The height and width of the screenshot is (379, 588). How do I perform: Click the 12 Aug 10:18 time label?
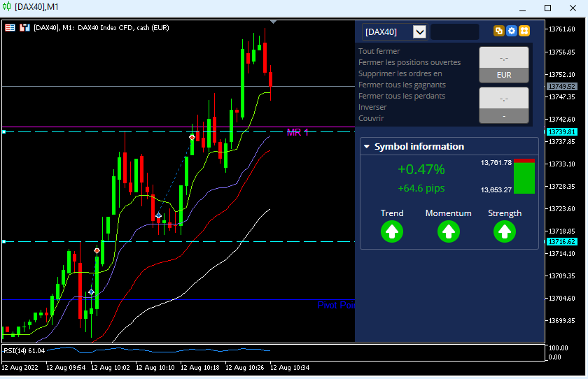(200, 368)
